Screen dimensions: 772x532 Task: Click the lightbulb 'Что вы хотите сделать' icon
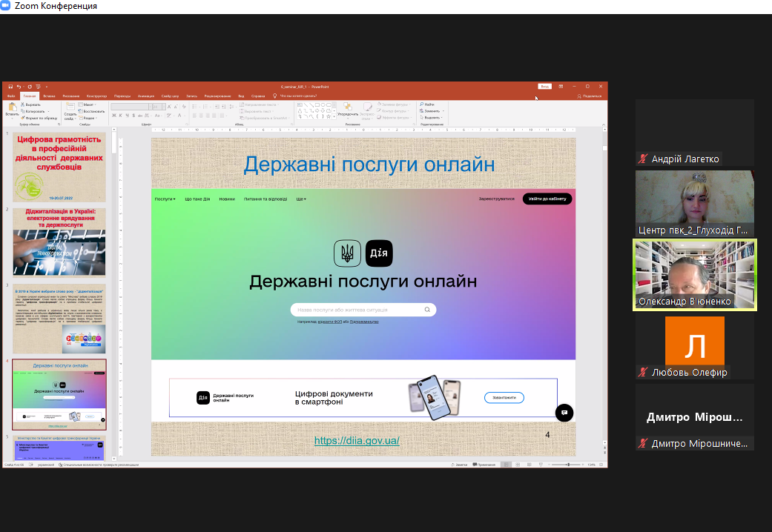click(x=274, y=96)
